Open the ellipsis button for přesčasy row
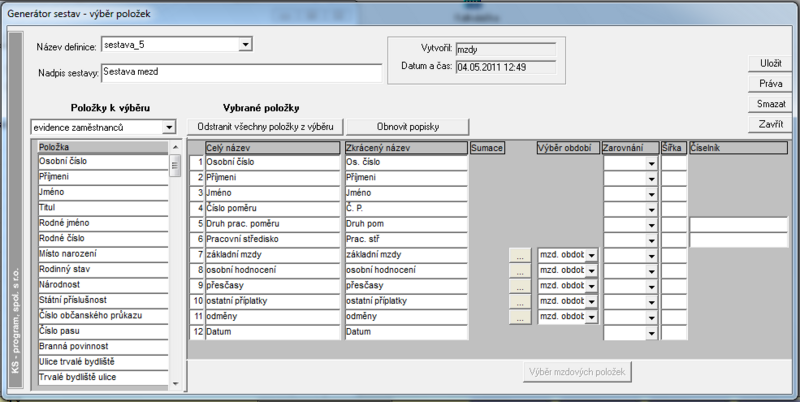The height and width of the screenshot is (402, 800). [520, 286]
